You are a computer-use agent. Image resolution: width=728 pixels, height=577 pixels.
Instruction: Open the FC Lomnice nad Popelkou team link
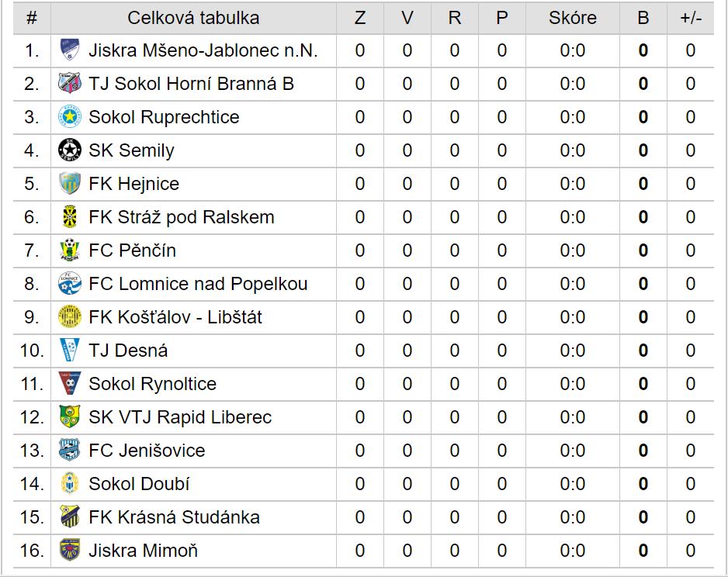pos(198,284)
